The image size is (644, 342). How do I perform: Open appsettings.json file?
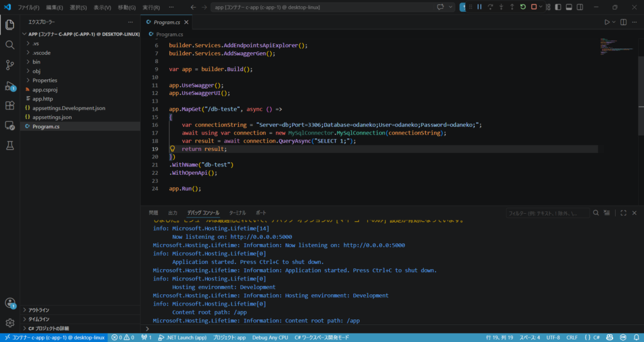80,117
